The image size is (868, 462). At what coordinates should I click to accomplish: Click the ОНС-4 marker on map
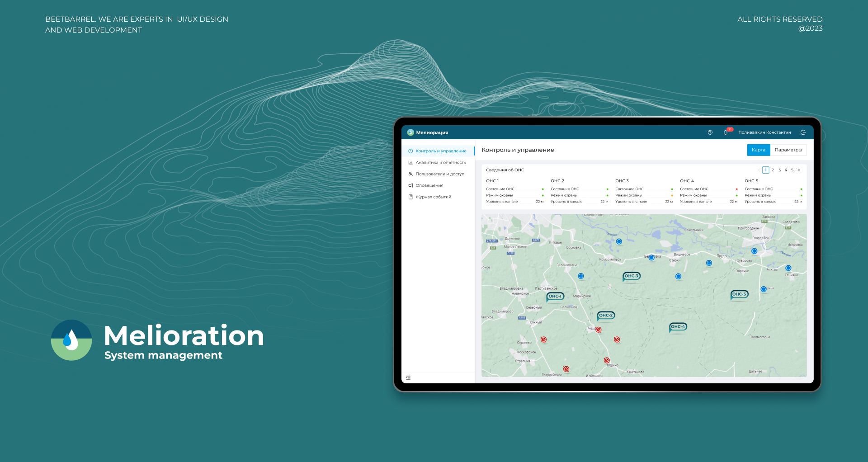678,326
